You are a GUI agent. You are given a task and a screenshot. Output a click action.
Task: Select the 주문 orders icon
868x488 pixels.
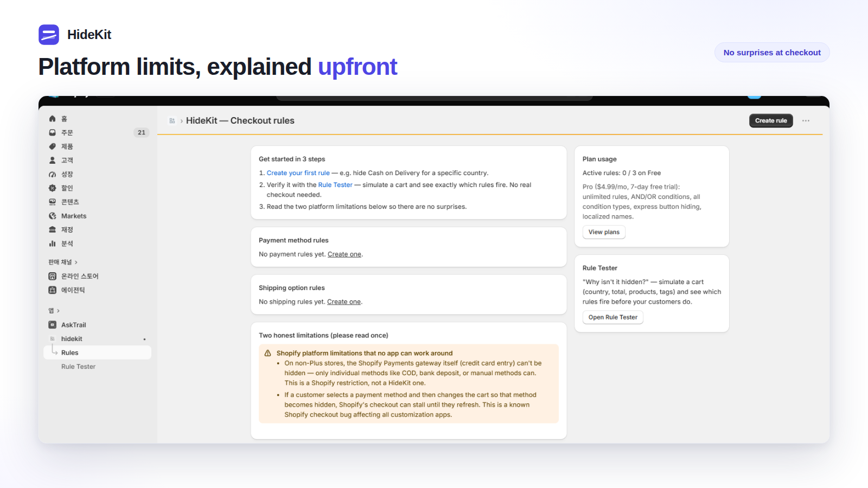pos(53,133)
